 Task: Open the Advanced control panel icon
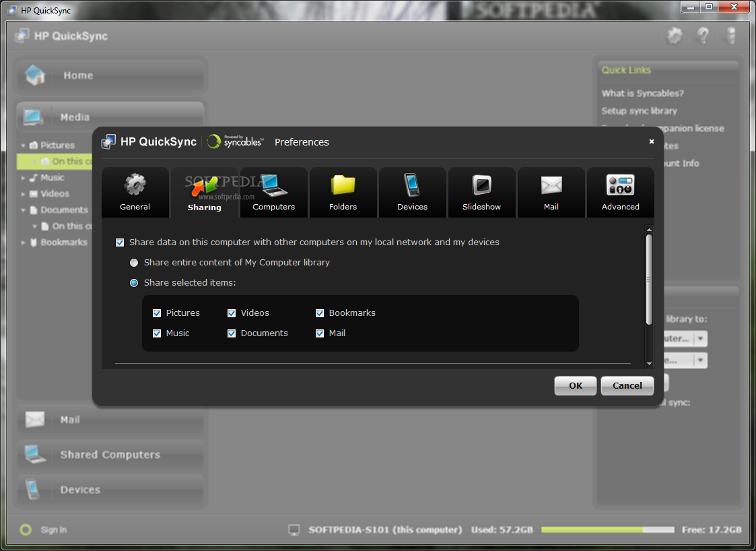coord(620,185)
